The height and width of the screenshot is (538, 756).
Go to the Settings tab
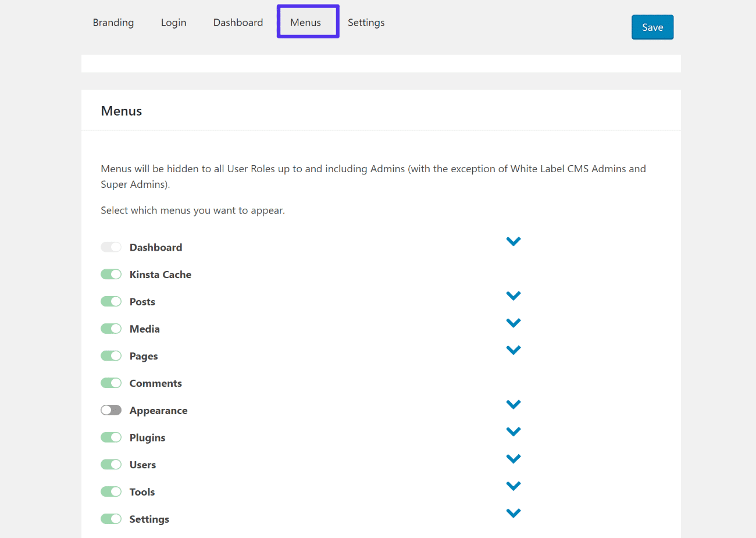tap(366, 22)
